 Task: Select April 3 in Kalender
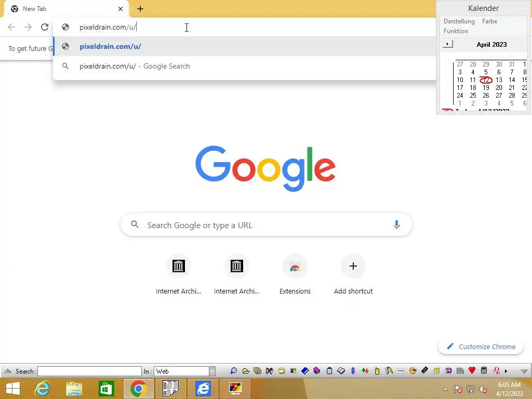460,72
